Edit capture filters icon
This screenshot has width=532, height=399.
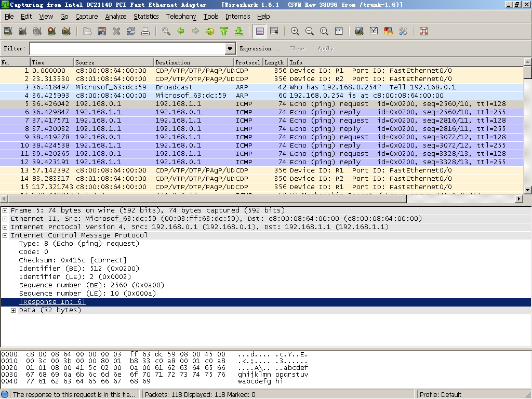[360, 32]
